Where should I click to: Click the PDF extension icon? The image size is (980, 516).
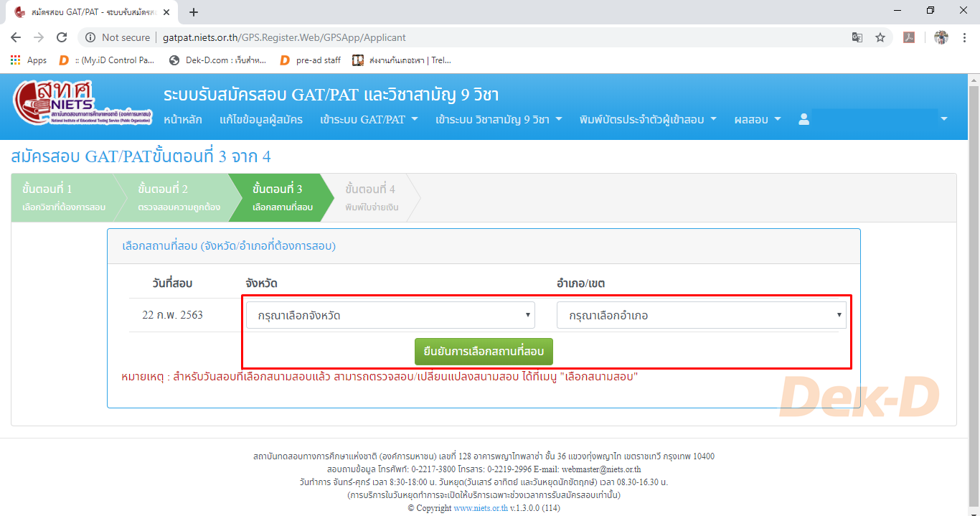click(x=908, y=37)
